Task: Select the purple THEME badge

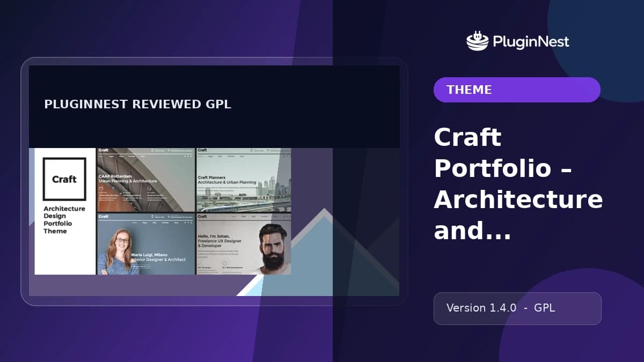Action: click(x=517, y=90)
